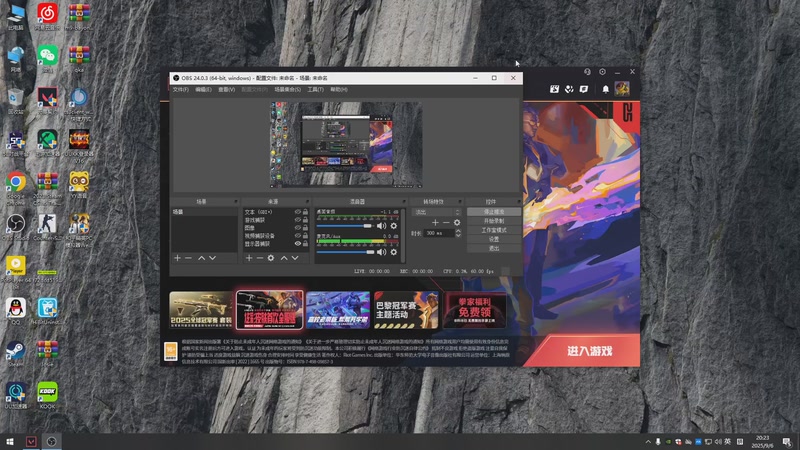Increase transition duration with up arrow
This screenshot has width=800, height=450.
[458, 231]
